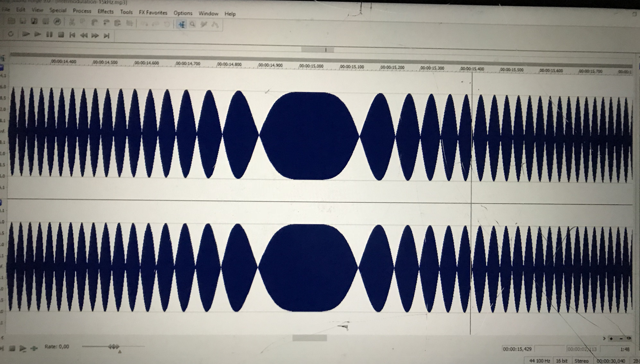Click Play in top transport bar
This screenshot has height=364, width=640.
point(38,34)
